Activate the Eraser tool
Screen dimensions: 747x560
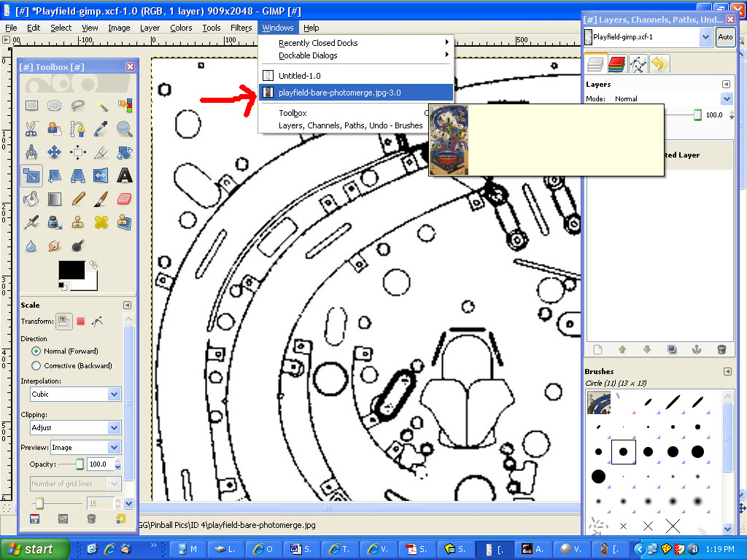[x=125, y=198]
